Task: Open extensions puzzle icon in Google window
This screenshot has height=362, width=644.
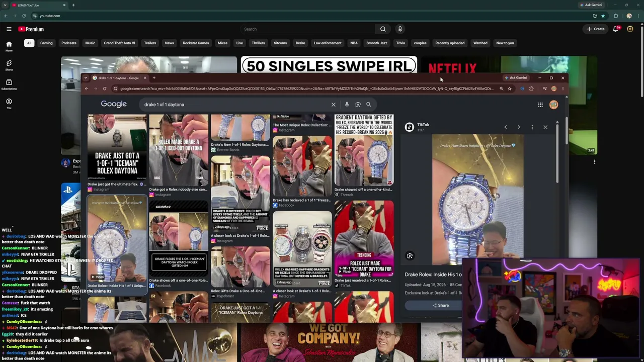Action: coord(531,89)
